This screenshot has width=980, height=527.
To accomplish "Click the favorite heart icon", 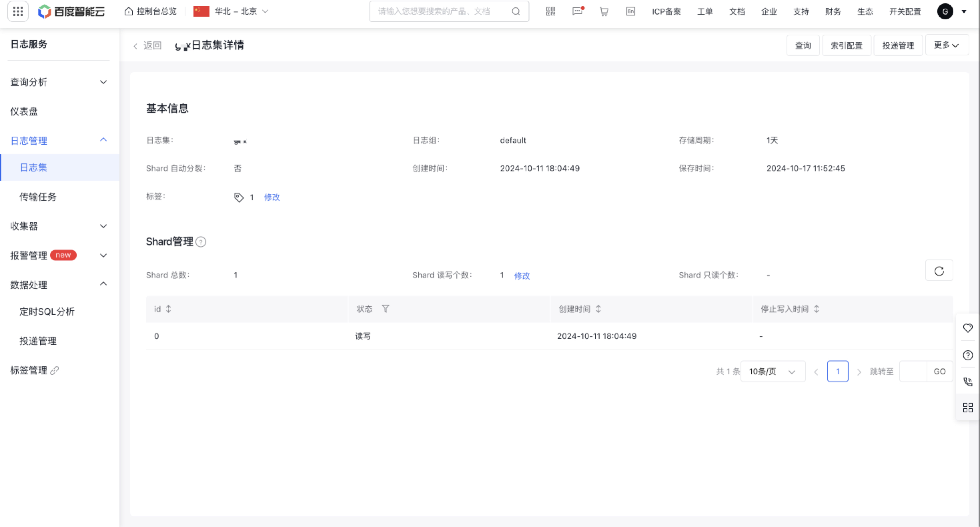I will tap(968, 328).
